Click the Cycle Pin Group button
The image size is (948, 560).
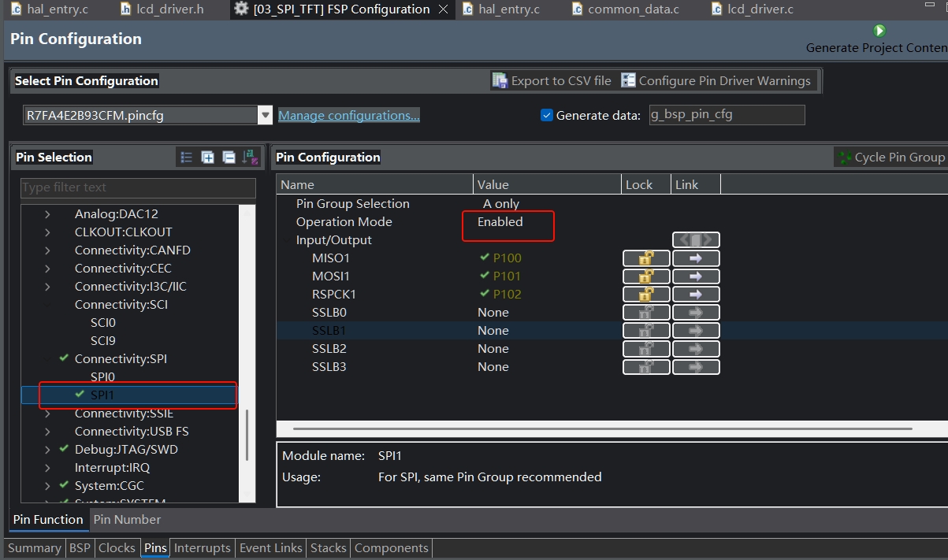tap(890, 158)
